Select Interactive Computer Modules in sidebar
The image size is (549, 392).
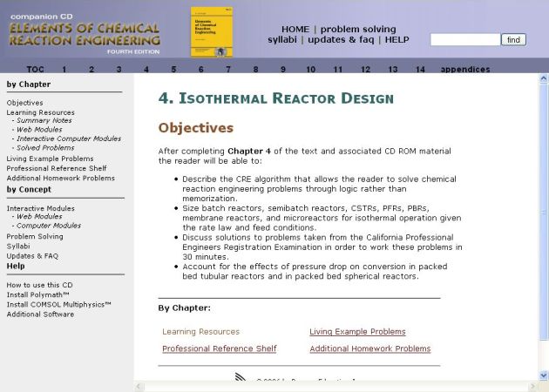[x=69, y=139]
